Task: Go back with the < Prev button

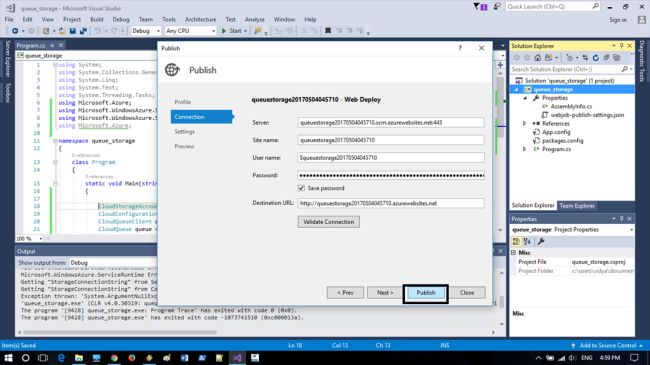Action: 345,293
